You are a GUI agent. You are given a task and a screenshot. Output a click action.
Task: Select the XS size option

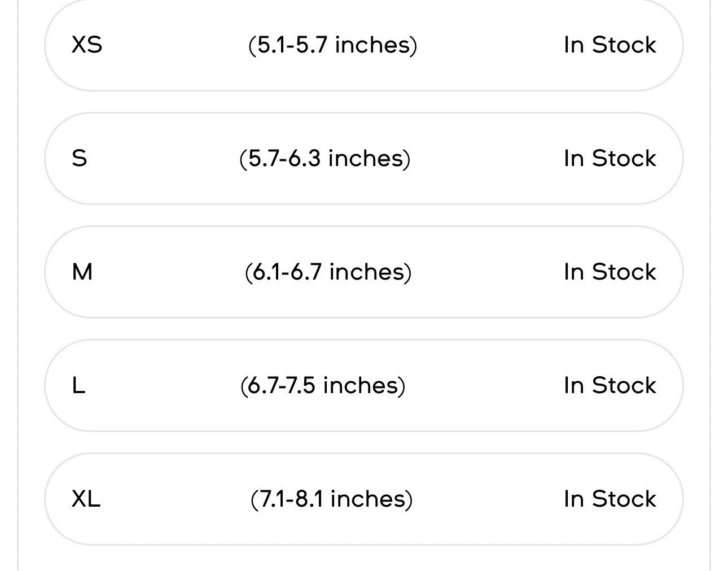click(x=363, y=45)
